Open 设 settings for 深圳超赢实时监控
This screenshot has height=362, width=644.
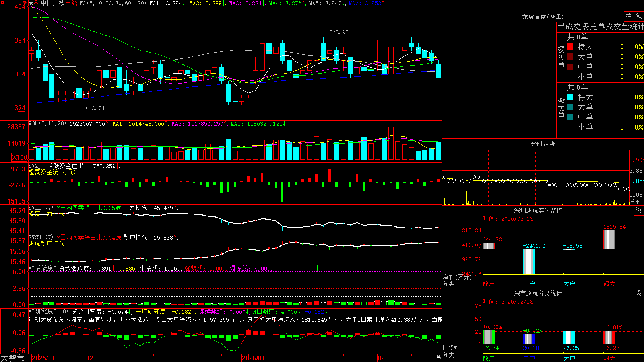pyautogui.click(x=639, y=210)
